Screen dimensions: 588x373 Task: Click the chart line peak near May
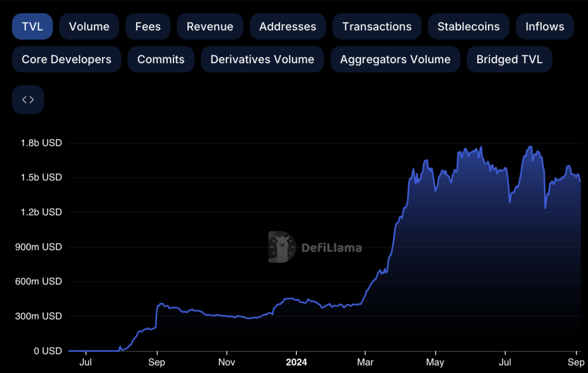pyautogui.click(x=426, y=161)
